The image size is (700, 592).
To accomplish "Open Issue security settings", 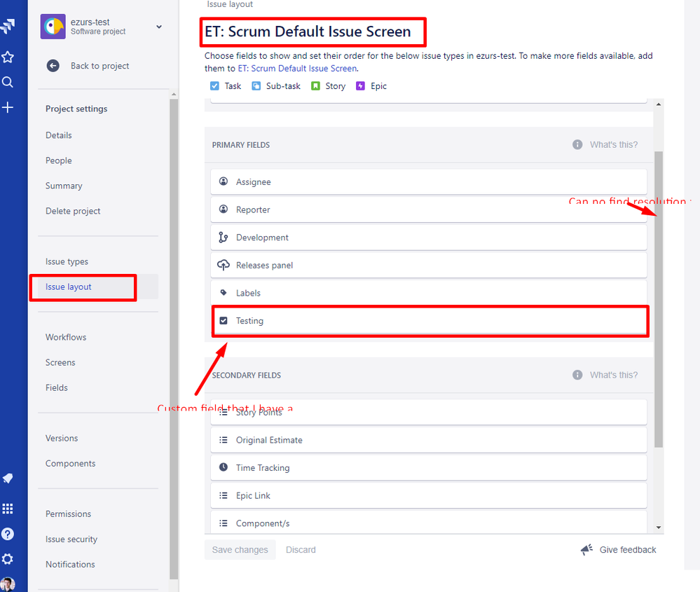I will tap(71, 539).
